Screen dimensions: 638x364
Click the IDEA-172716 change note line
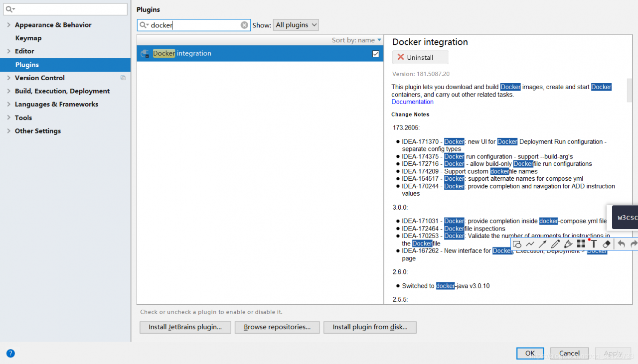point(497,164)
